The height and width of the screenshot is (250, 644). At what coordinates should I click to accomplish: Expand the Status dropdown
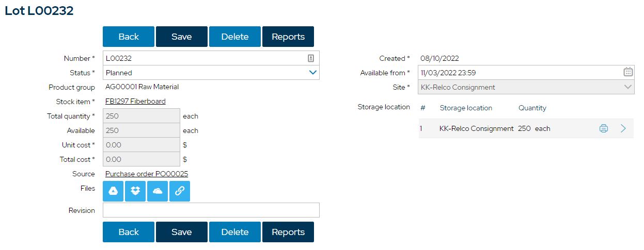(312, 73)
